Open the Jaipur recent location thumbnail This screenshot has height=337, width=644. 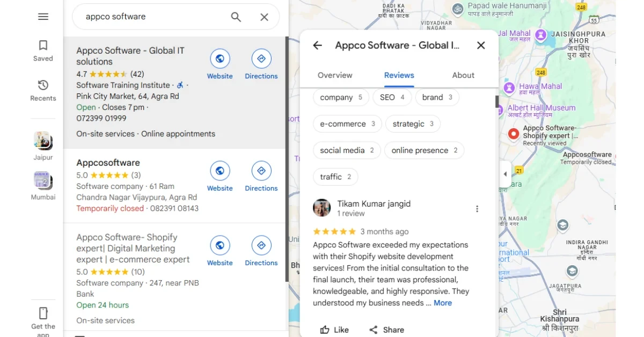pyautogui.click(x=43, y=141)
